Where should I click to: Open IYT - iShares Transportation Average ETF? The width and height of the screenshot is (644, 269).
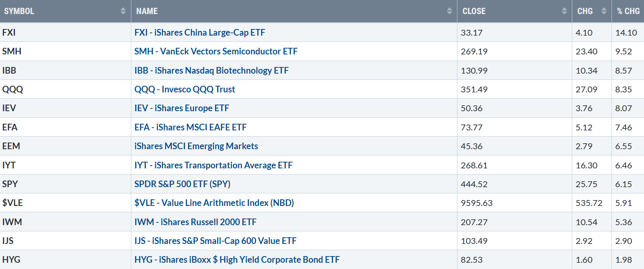pos(213,165)
